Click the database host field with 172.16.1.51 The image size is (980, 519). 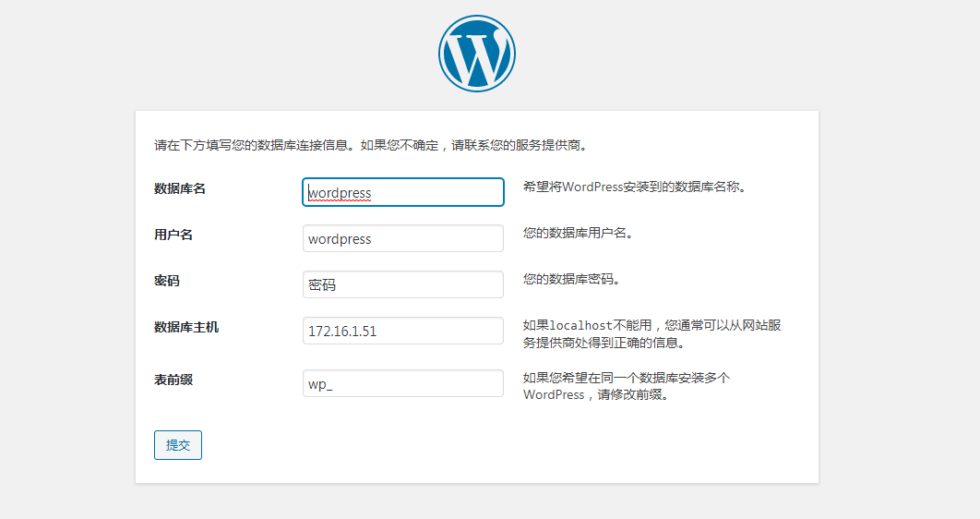pyautogui.click(x=403, y=331)
